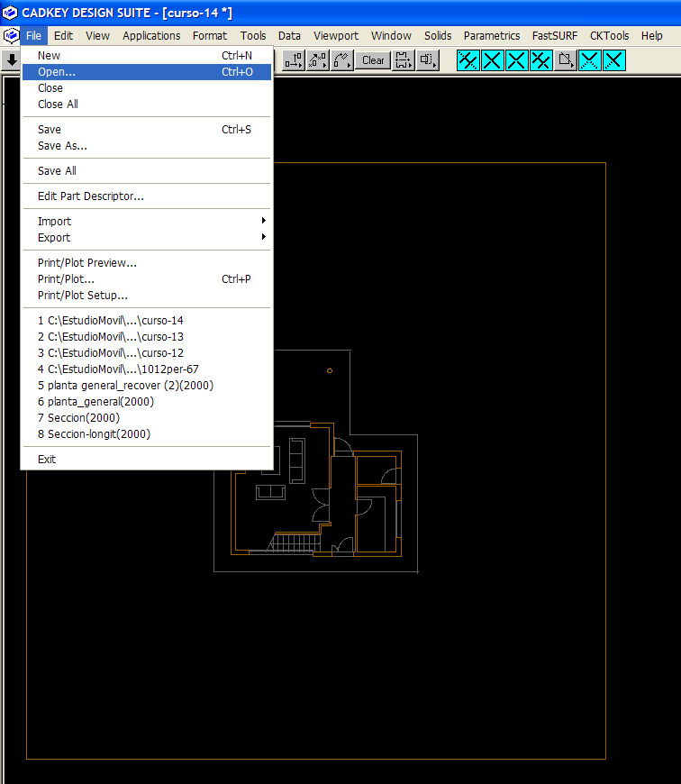Click the white polygon icon among cyan buttons
This screenshot has width=681, height=784.
coord(565,60)
